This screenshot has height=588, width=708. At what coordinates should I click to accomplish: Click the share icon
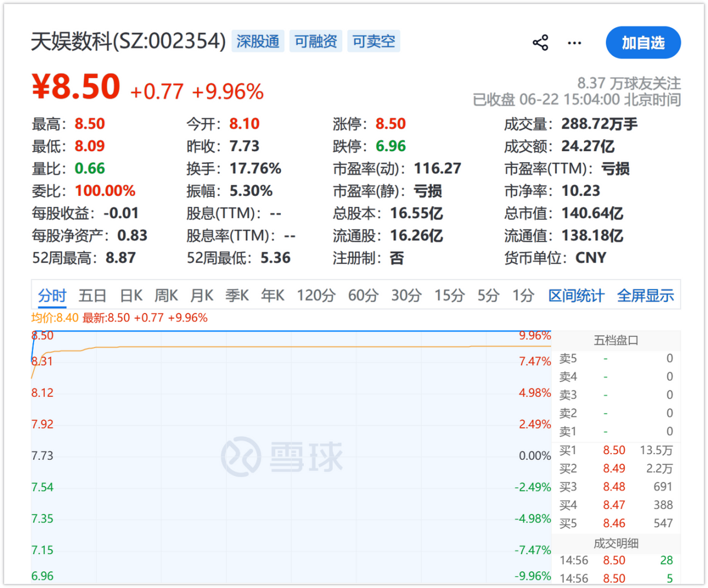[540, 42]
